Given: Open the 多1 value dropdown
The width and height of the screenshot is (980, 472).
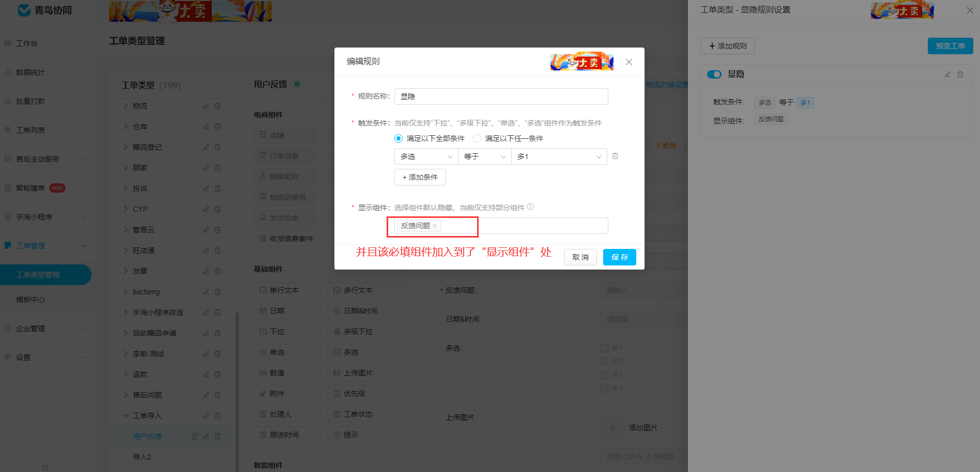Looking at the screenshot, I should click(559, 156).
